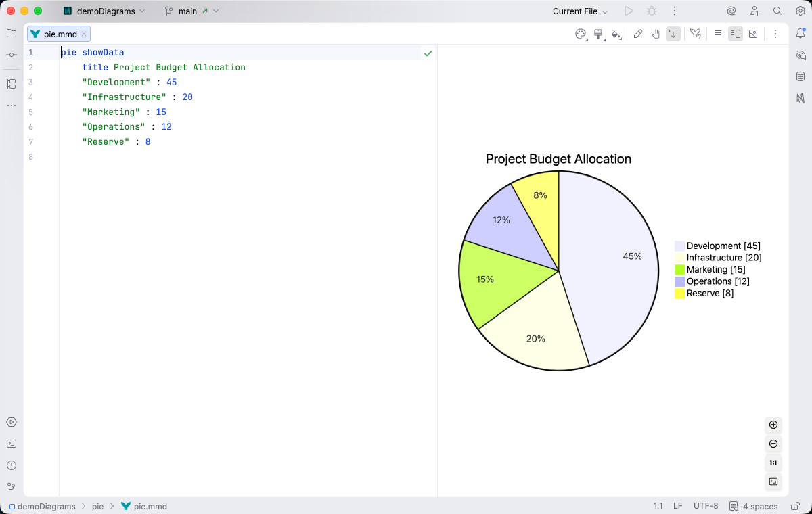812x514 pixels.
Task: Click the paint brush style icon
Action: 598,34
